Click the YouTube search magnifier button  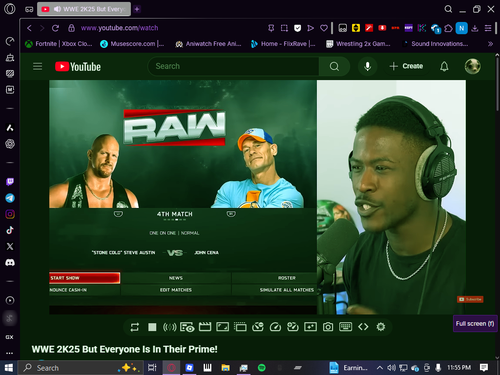point(334,66)
